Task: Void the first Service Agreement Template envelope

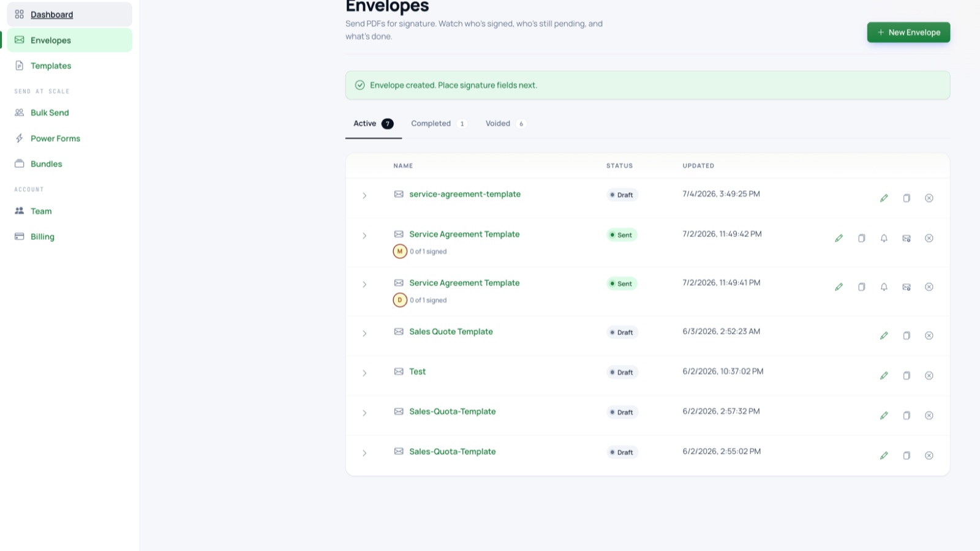Action: (x=929, y=238)
